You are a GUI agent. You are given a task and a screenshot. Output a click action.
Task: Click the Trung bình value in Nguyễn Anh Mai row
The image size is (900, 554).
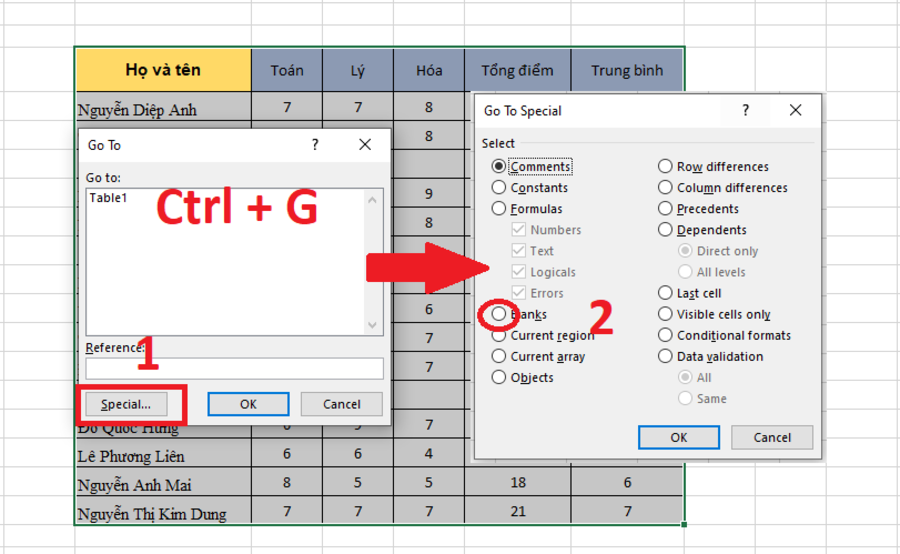pyautogui.click(x=627, y=482)
